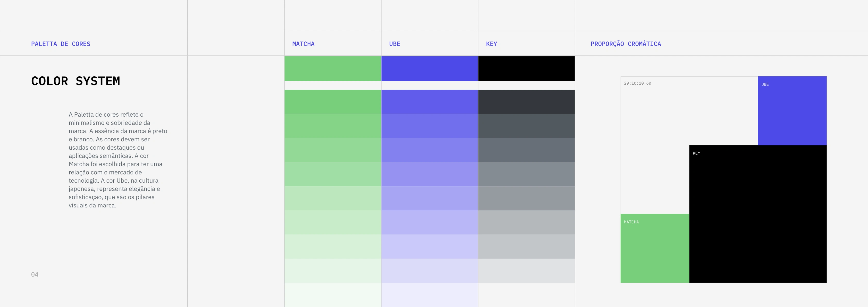
Task: Click the UBE purple block in proportion diagram
Action: tap(792, 111)
